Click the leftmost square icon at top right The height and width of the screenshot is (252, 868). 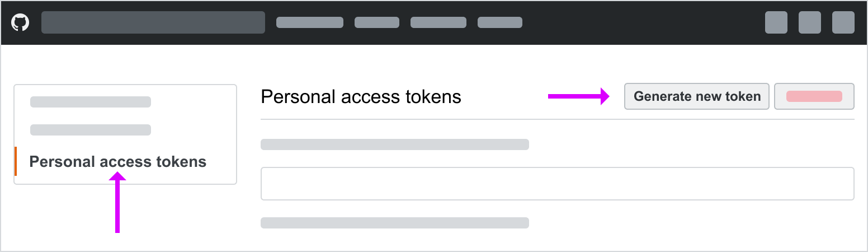[776, 22]
